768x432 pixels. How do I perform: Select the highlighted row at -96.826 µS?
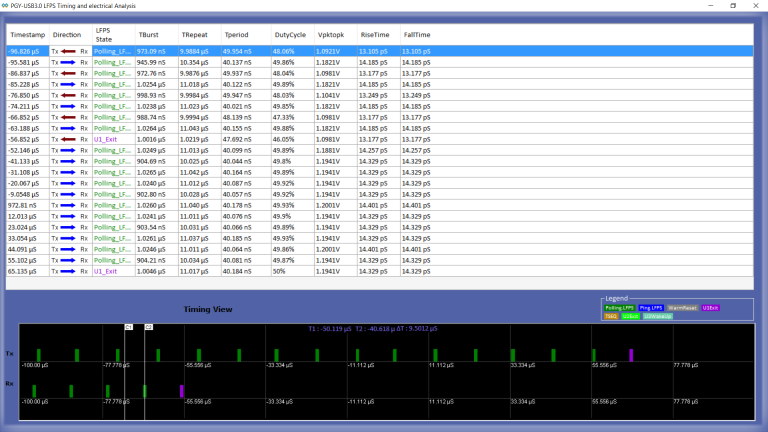[x=380, y=51]
